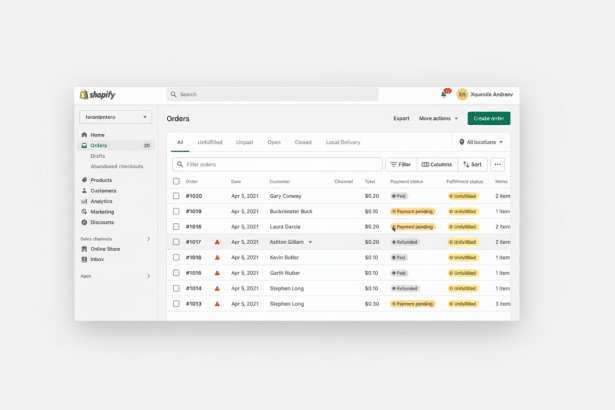Switch to the Unfulfilled tab
615x410 pixels.
210,142
